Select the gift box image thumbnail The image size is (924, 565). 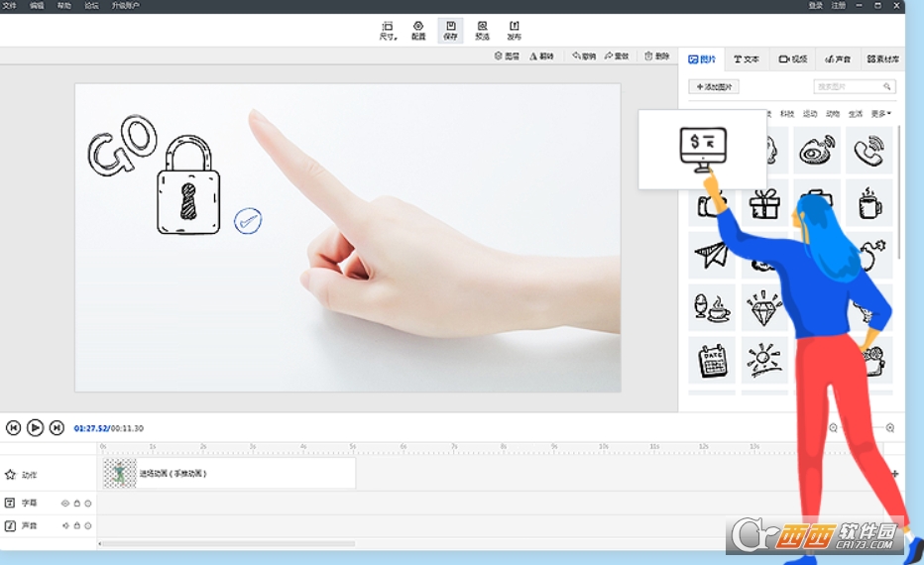(x=764, y=203)
